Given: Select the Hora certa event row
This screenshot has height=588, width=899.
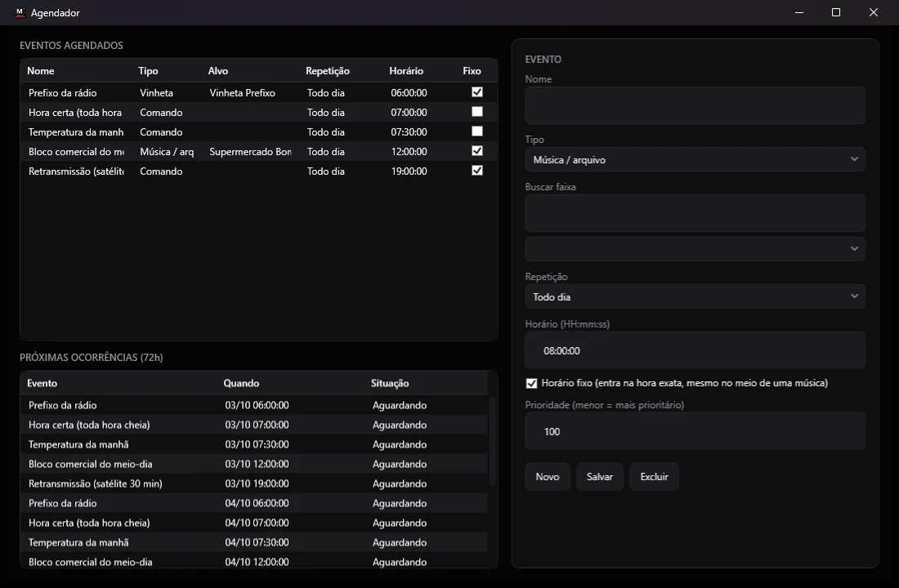Looking at the screenshot, I should click(x=258, y=113).
